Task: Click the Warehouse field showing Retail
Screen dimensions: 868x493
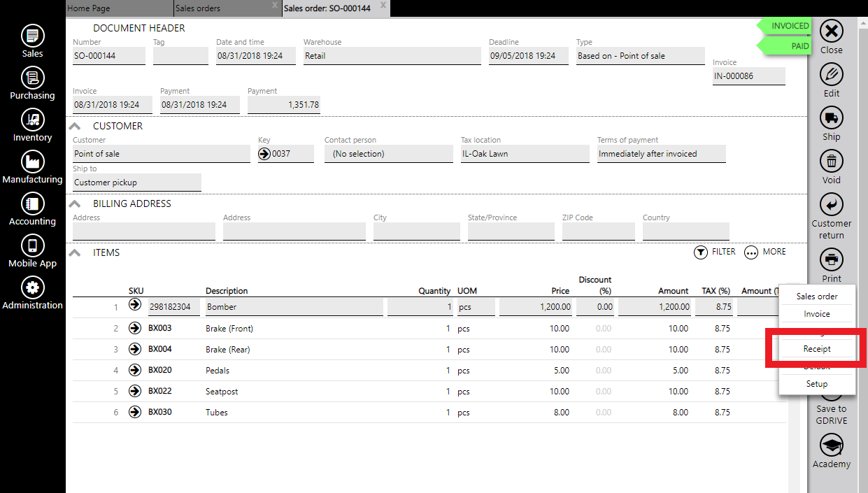Action: [x=392, y=56]
